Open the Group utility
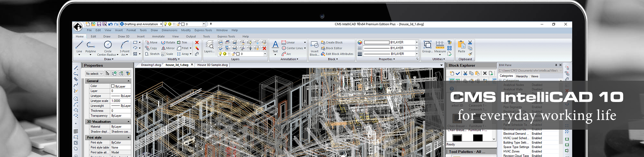This screenshot has height=157, width=644. [x=427, y=47]
